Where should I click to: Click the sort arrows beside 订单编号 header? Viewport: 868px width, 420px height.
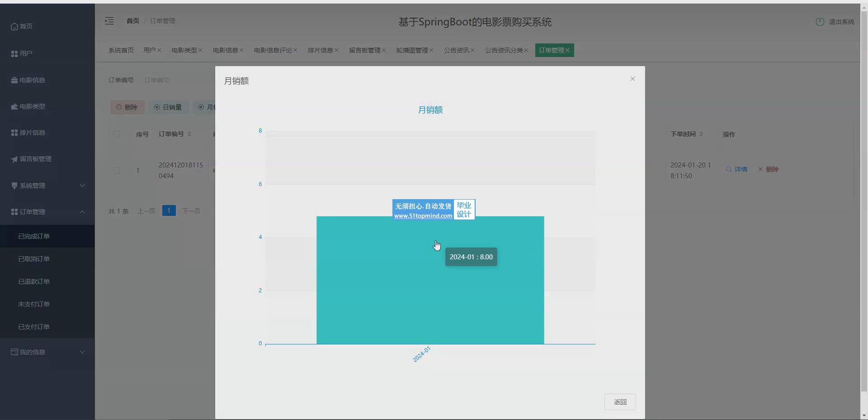[189, 134]
